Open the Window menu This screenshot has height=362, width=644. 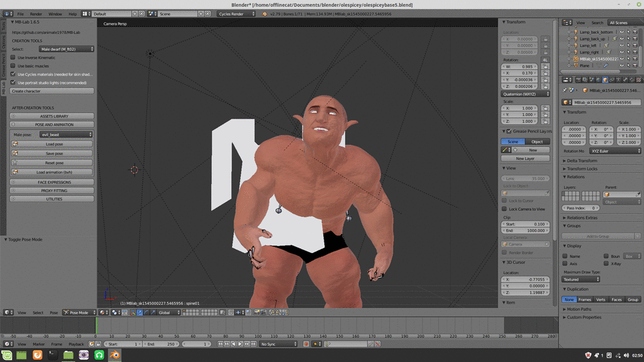click(55, 14)
